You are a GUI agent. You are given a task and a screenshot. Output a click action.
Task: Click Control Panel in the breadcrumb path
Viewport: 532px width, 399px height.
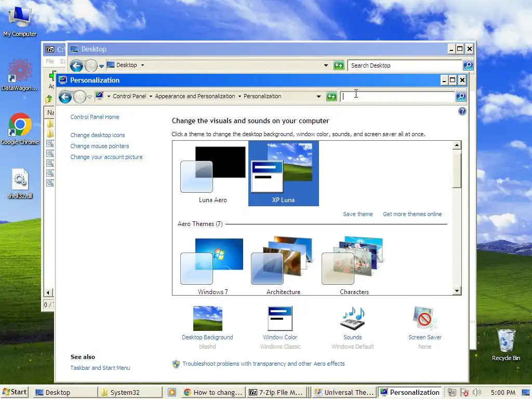[129, 96]
